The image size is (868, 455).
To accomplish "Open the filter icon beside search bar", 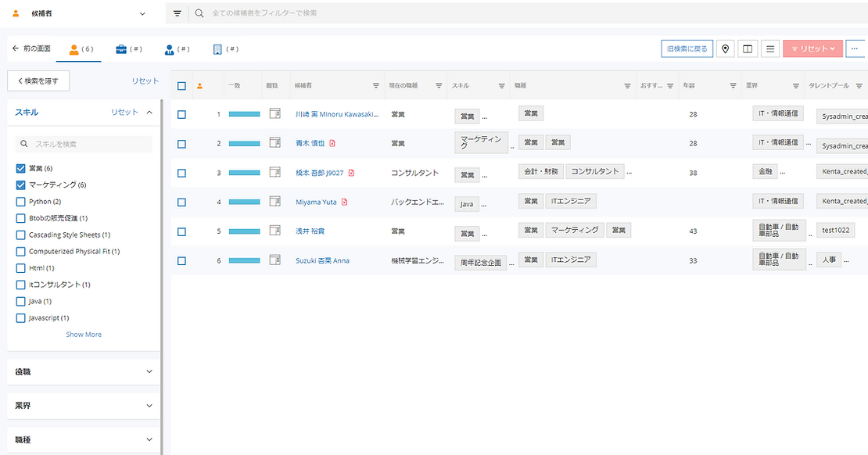I will click(178, 13).
